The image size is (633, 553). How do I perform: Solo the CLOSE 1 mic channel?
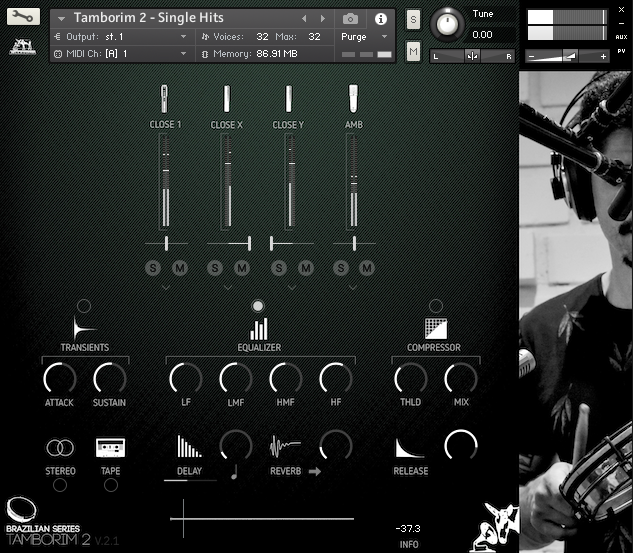pyautogui.click(x=153, y=268)
